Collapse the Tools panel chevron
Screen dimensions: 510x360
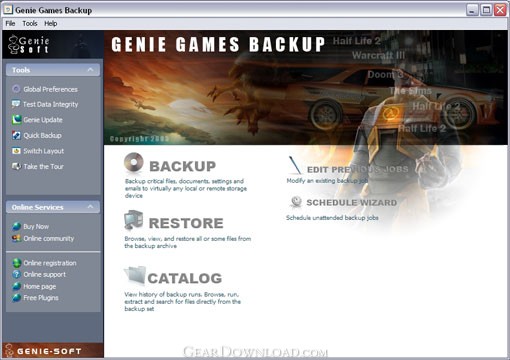[x=90, y=70]
